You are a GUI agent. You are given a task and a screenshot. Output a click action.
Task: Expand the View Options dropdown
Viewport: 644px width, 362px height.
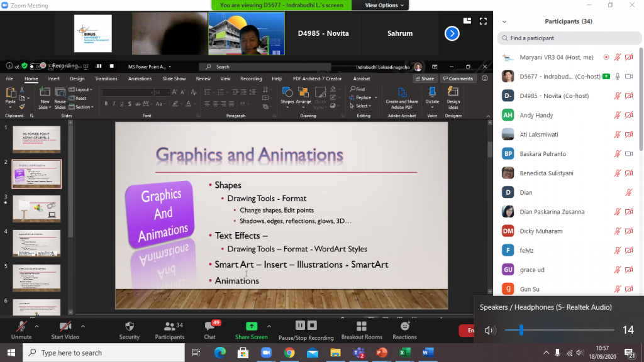(x=385, y=5)
